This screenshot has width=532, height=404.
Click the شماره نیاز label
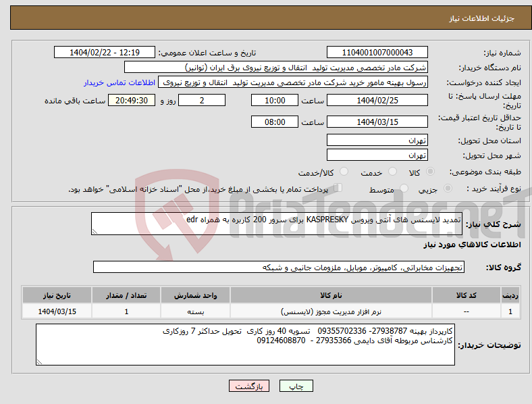coord(502,53)
